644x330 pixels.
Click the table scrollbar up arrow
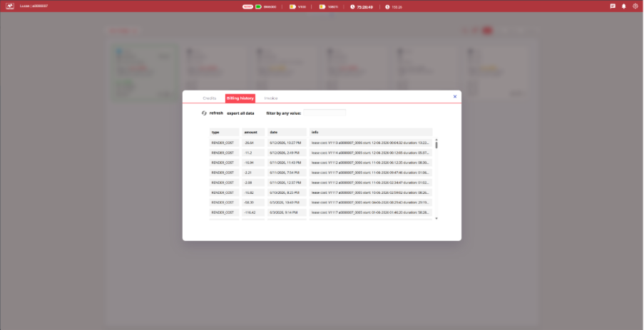[x=436, y=140]
